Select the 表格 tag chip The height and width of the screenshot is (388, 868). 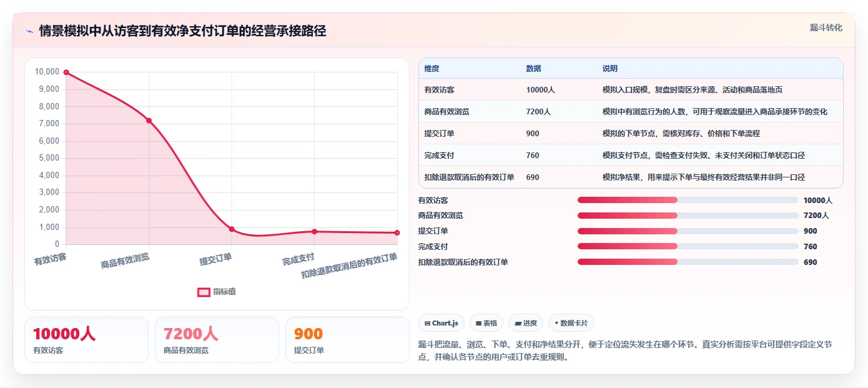[x=486, y=323]
